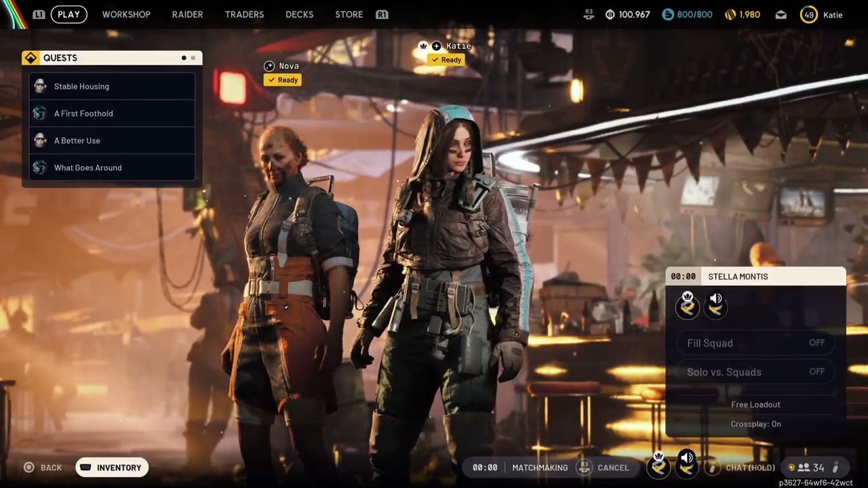Open the RAIDER tab
This screenshot has height=488, width=868.
188,14
